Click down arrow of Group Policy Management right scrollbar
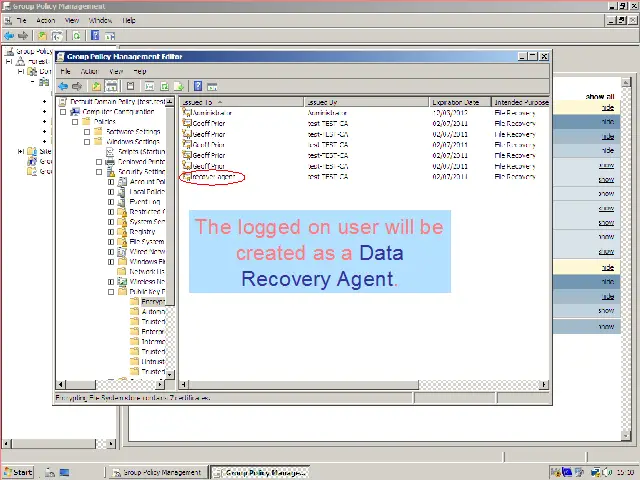The height and width of the screenshot is (480, 640). (626, 436)
